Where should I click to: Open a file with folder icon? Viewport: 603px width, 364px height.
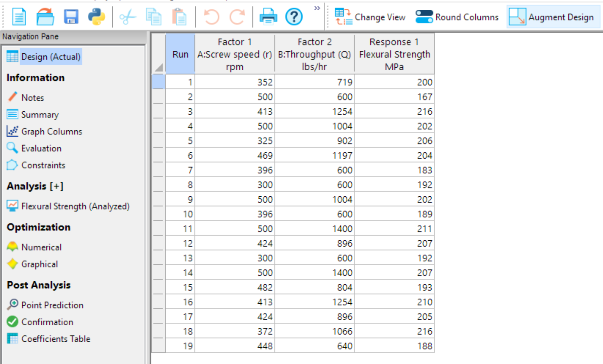click(45, 17)
